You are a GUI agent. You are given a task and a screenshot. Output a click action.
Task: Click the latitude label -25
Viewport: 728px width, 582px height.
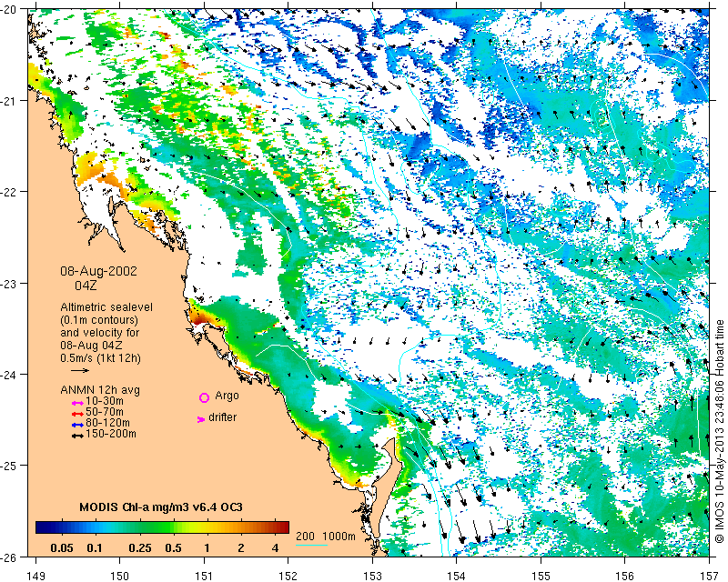click(8, 465)
